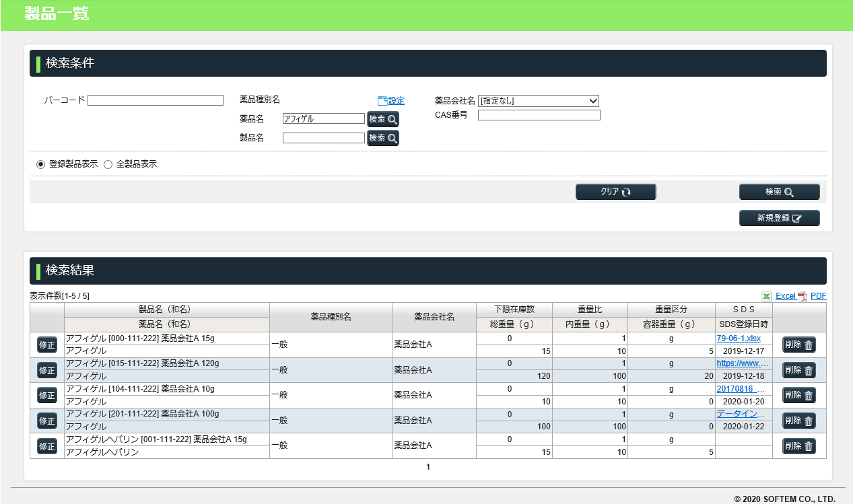Open the 薬品会社名 dropdown
The width and height of the screenshot is (853, 504).
tap(538, 101)
